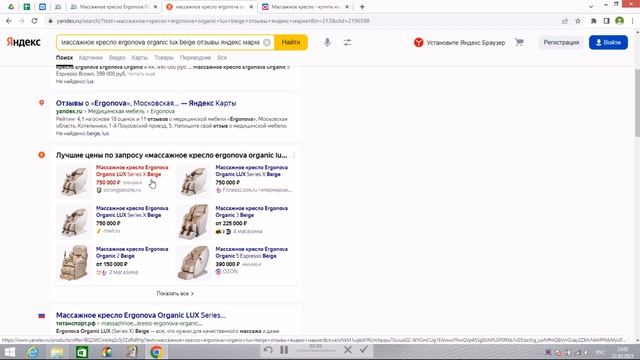
Task: Open the Chrome profile avatar
Action: click(620, 21)
